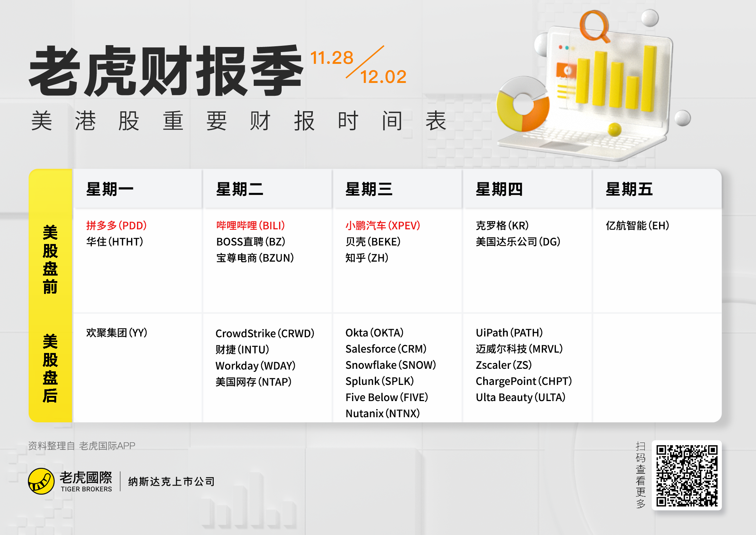Click 亿航智能 (EH) entry

637,225
